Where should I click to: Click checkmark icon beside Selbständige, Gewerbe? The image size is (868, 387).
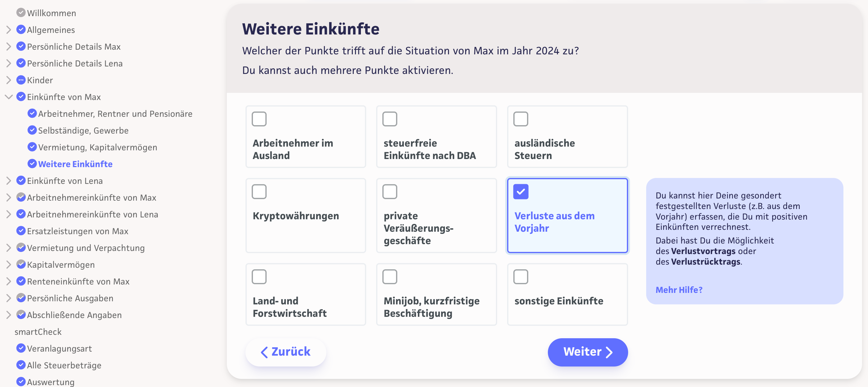point(32,130)
